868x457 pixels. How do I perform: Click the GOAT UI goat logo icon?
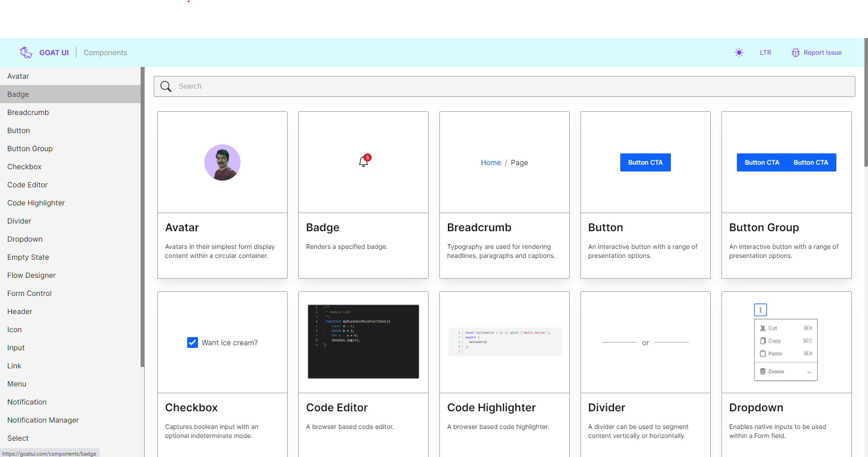[26, 52]
